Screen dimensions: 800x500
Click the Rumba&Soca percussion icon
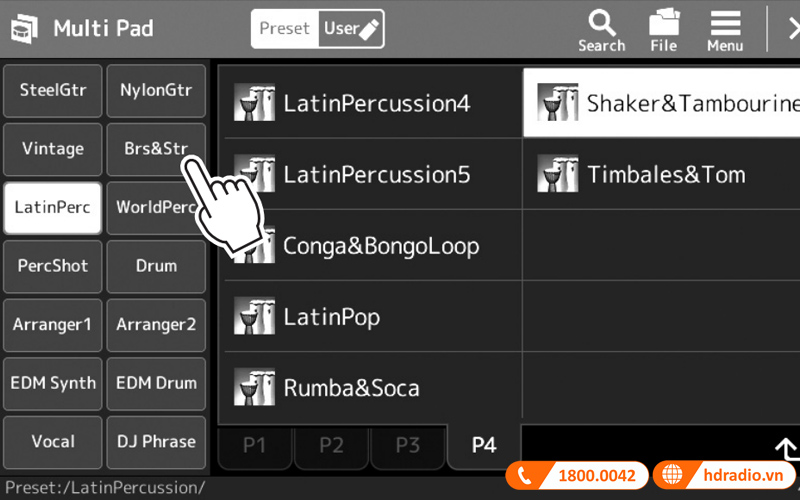point(254,388)
